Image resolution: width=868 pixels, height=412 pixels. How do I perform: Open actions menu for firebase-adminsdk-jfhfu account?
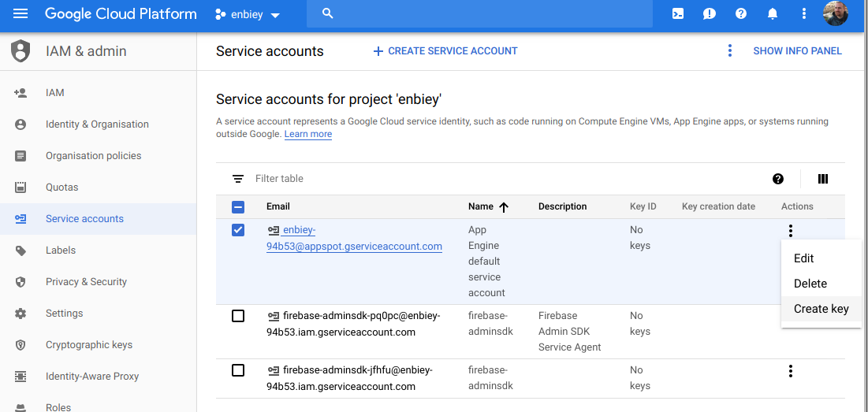coord(790,371)
